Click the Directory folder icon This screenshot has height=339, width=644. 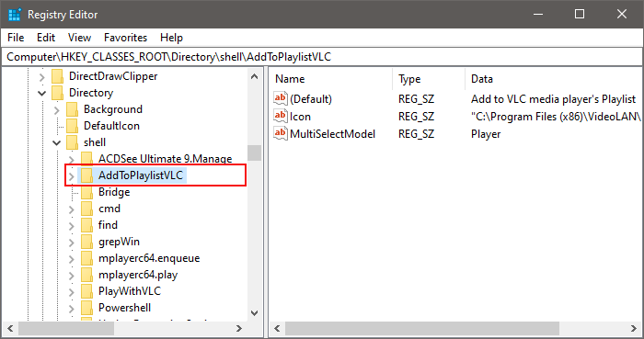pyautogui.click(x=57, y=93)
